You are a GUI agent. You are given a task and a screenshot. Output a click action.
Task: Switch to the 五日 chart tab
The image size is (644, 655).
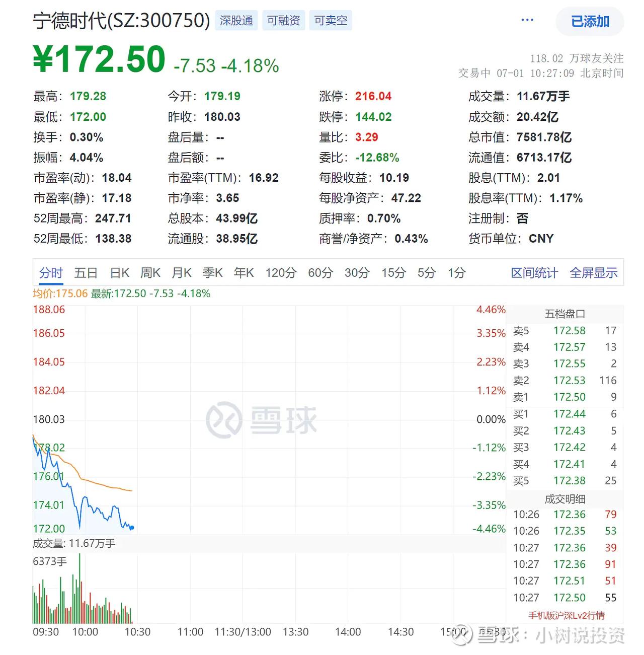[86, 273]
